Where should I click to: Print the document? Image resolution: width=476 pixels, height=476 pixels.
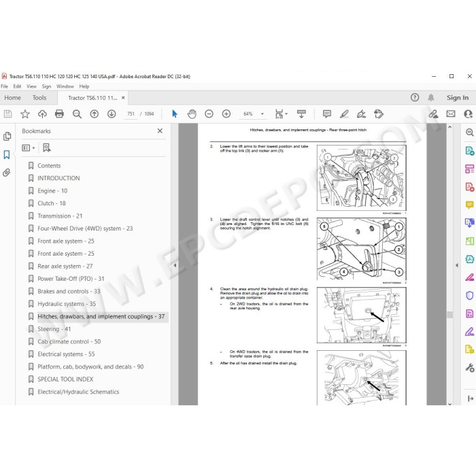click(x=60, y=114)
